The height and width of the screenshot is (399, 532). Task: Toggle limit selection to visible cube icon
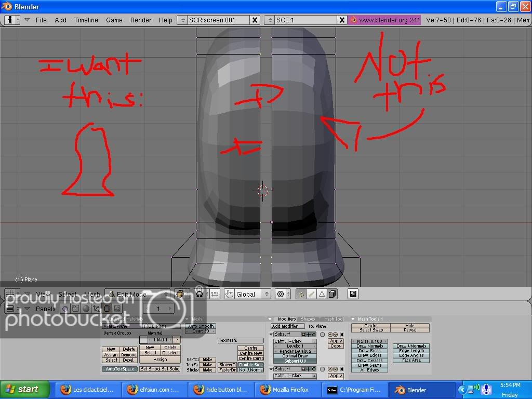tap(332, 294)
